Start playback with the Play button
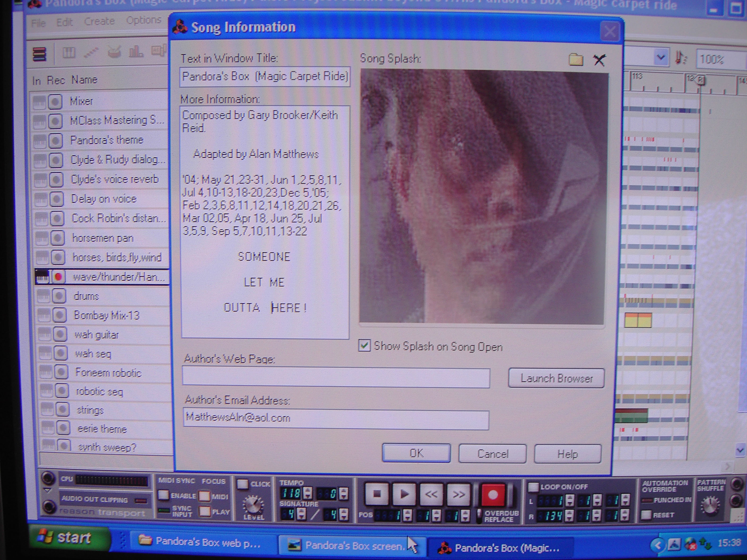Screen dimensions: 747x560 [404, 494]
